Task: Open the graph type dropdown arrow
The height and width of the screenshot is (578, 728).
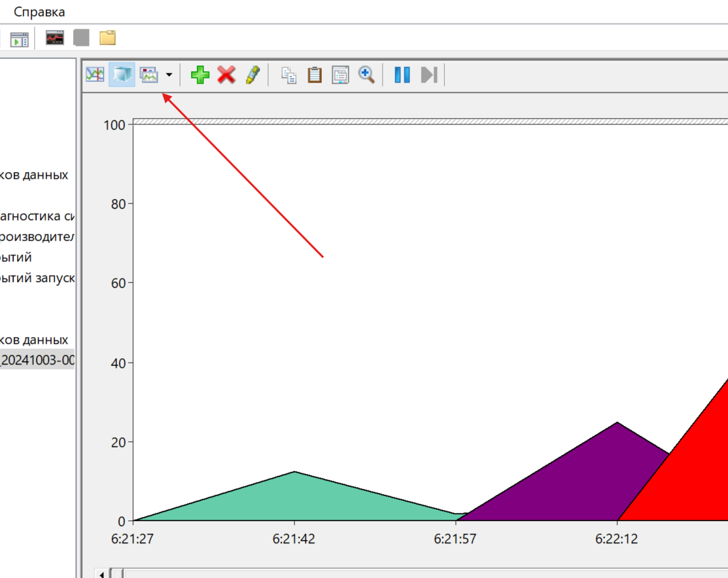Action: tap(169, 75)
